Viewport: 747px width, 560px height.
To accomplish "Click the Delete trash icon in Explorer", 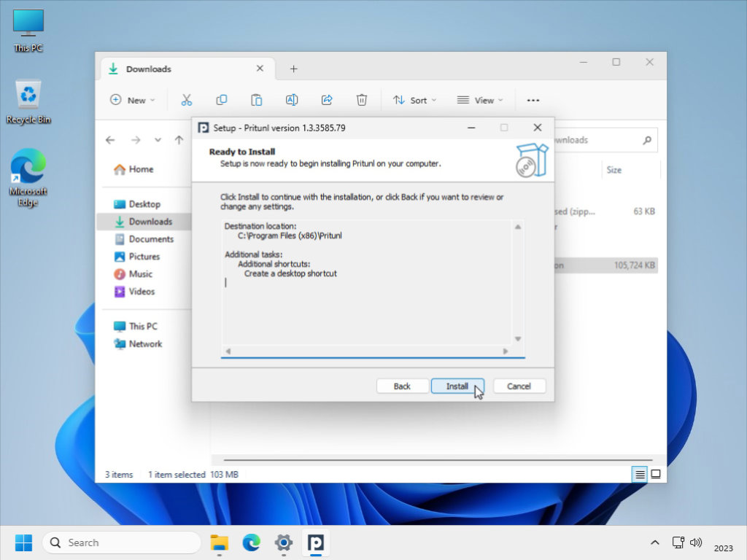I will point(362,100).
